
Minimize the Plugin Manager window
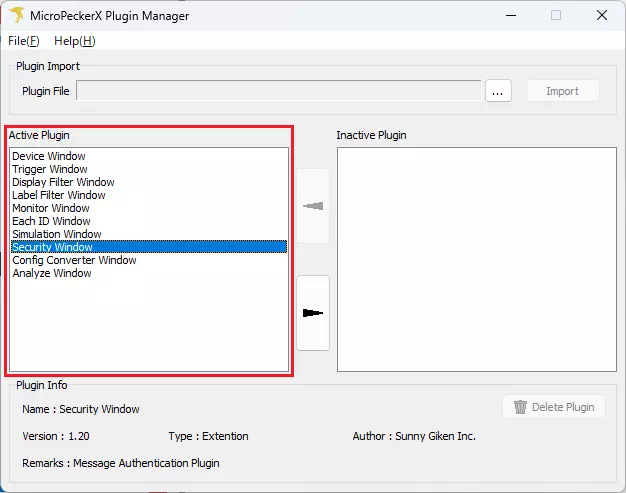point(511,16)
